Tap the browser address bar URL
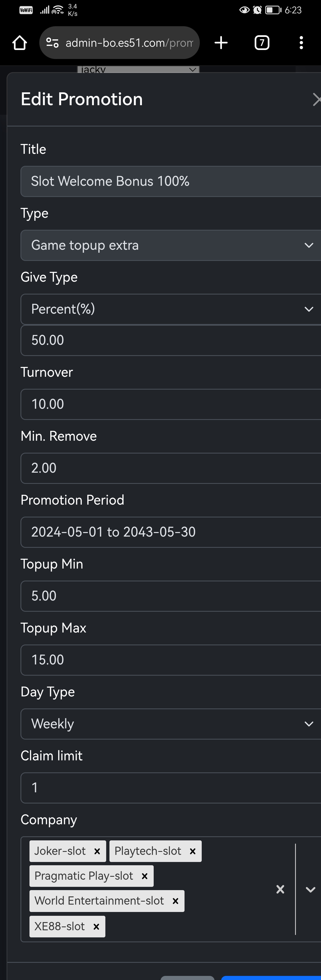The image size is (321, 980). pyautogui.click(x=129, y=43)
